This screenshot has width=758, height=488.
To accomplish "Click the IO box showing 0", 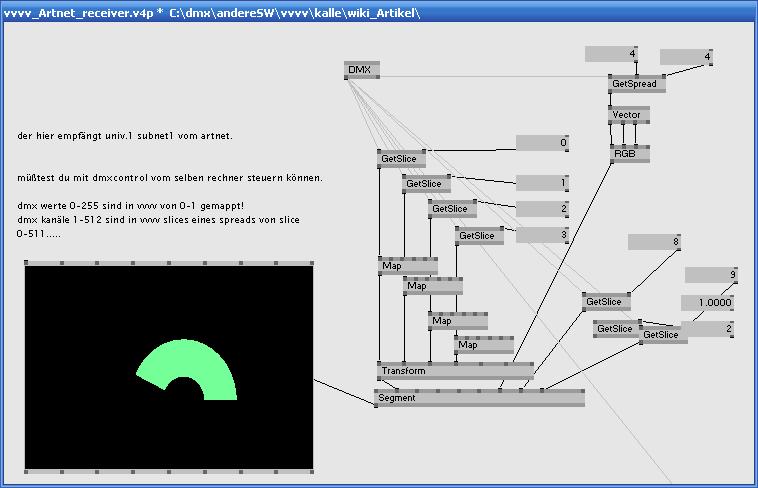I will [x=542, y=143].
